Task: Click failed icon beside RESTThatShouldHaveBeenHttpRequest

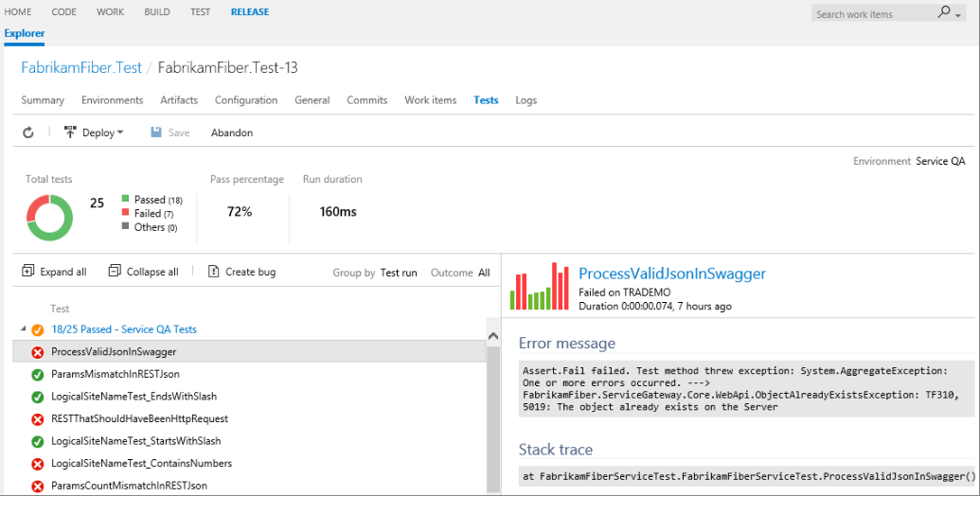Action: 38,418
